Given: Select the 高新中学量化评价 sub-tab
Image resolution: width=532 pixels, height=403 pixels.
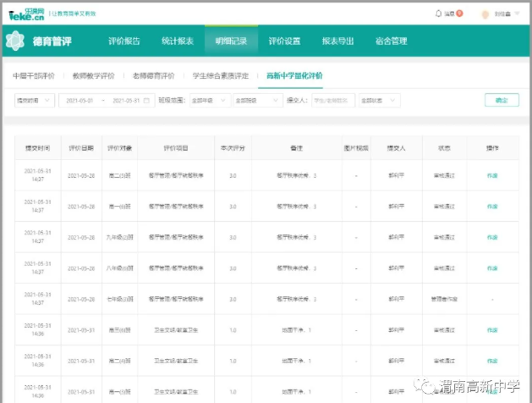Looking at the screenshot, I should (294, 75).
